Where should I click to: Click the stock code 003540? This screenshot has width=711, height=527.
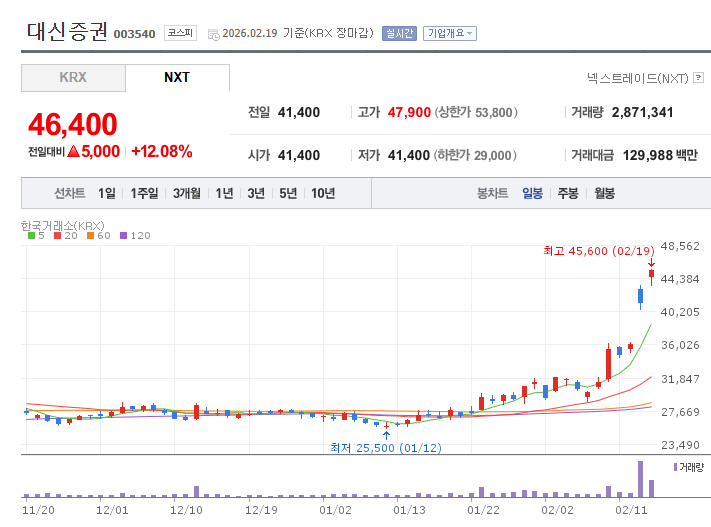click(x=134, y=34)
